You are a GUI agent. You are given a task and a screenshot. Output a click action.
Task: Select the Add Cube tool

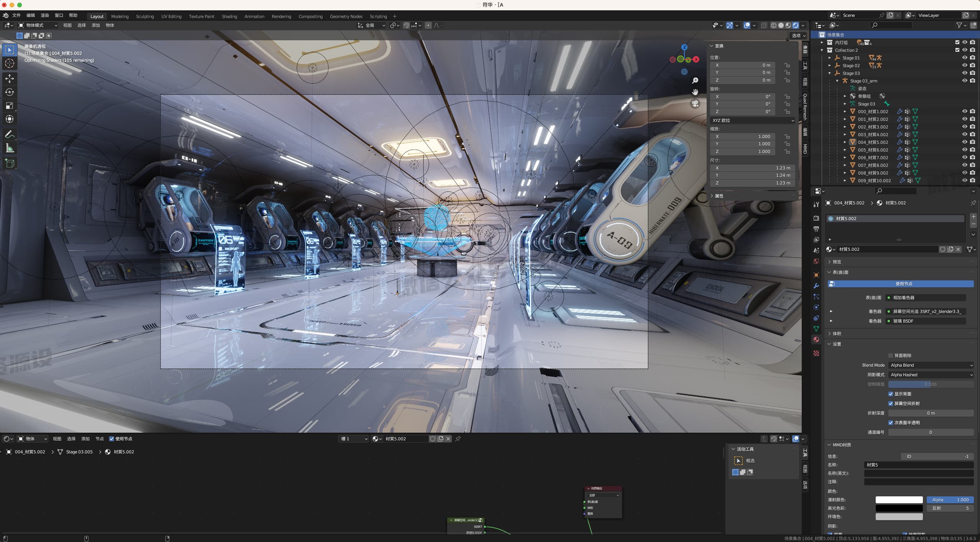(10, 163)
